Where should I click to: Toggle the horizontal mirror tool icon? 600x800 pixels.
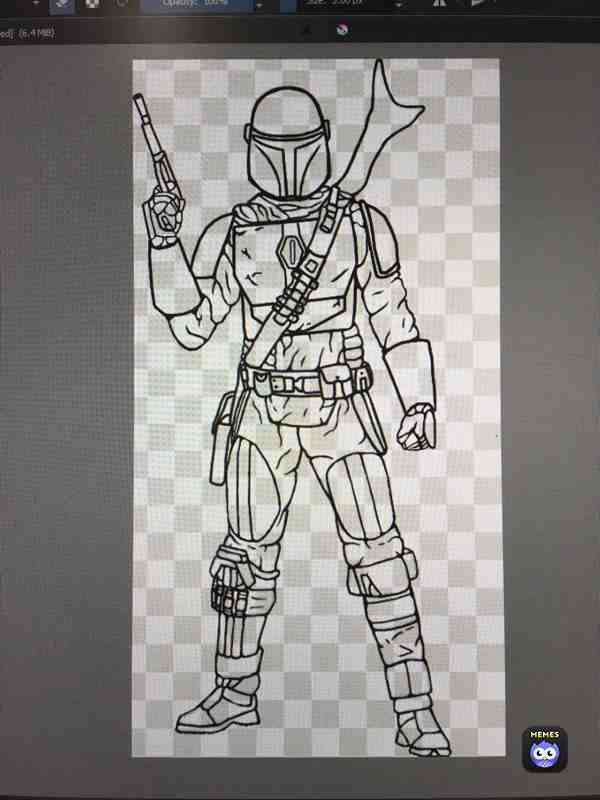[439, 4]
